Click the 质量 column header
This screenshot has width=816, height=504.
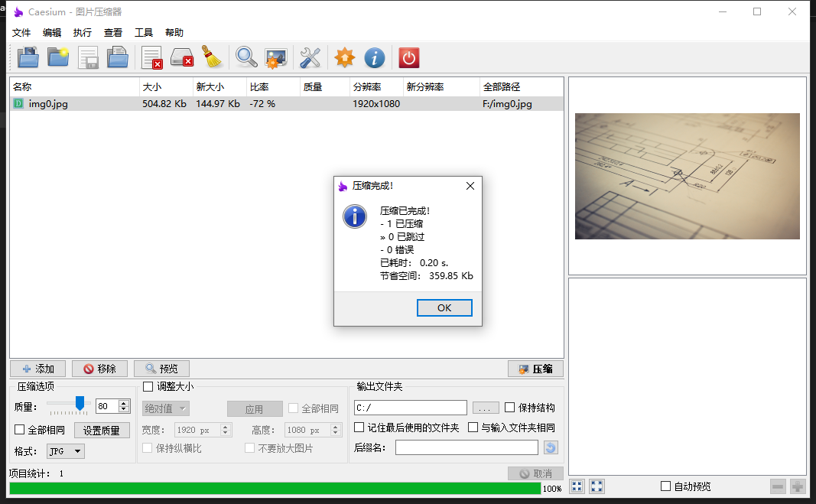[325, 87]
